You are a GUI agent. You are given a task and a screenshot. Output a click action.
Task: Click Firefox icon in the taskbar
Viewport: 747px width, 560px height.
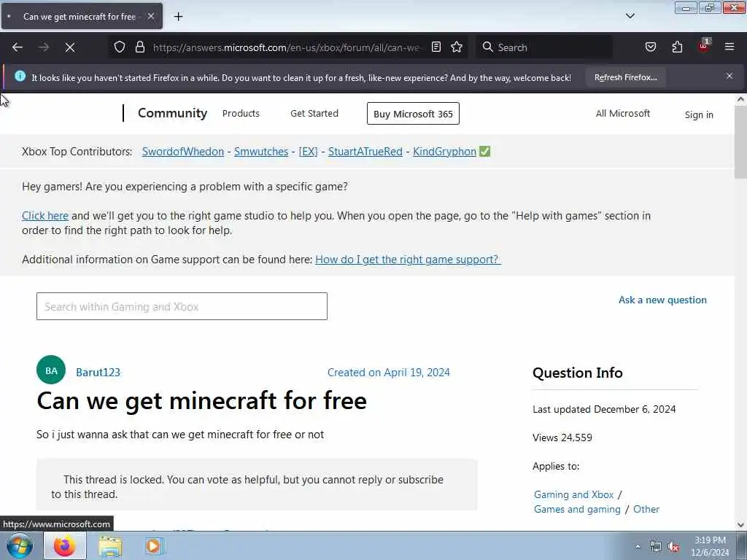pos(65,546)
